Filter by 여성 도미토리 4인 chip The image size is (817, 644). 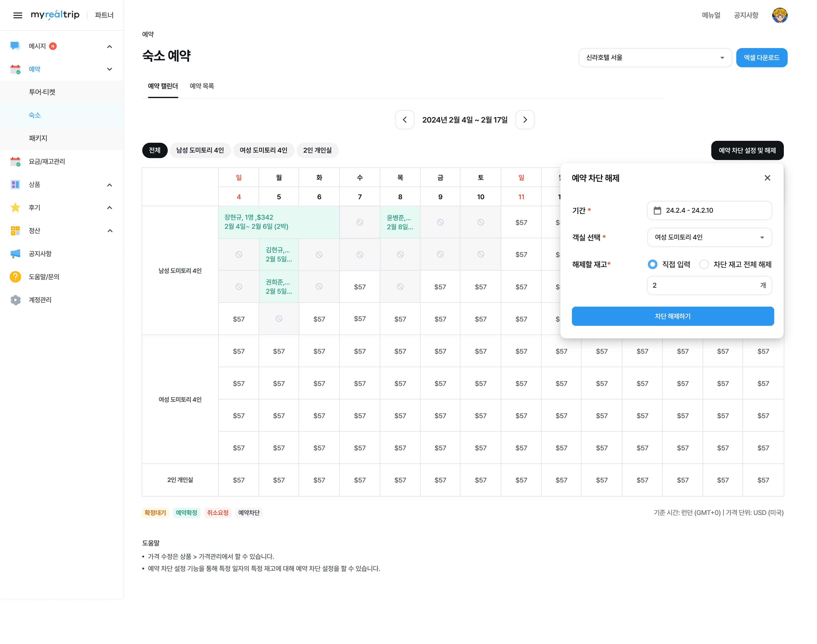click(x=263, y=150)
